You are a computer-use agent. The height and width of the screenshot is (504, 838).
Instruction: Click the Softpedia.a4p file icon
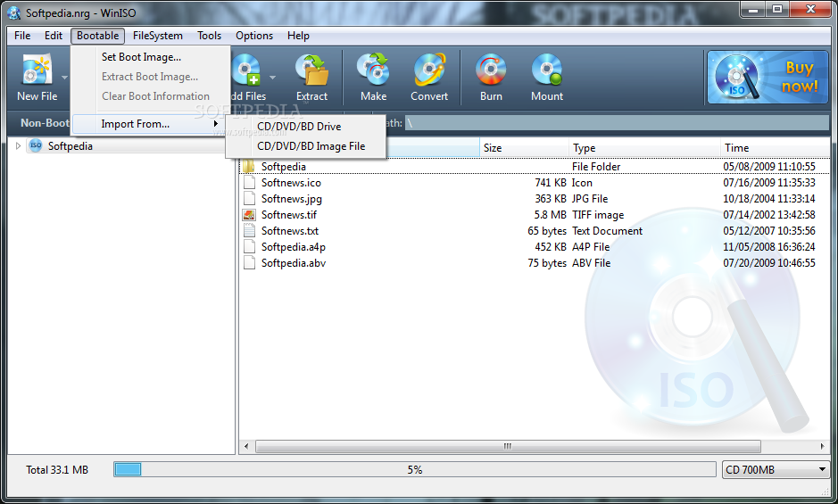click(249, 247)
